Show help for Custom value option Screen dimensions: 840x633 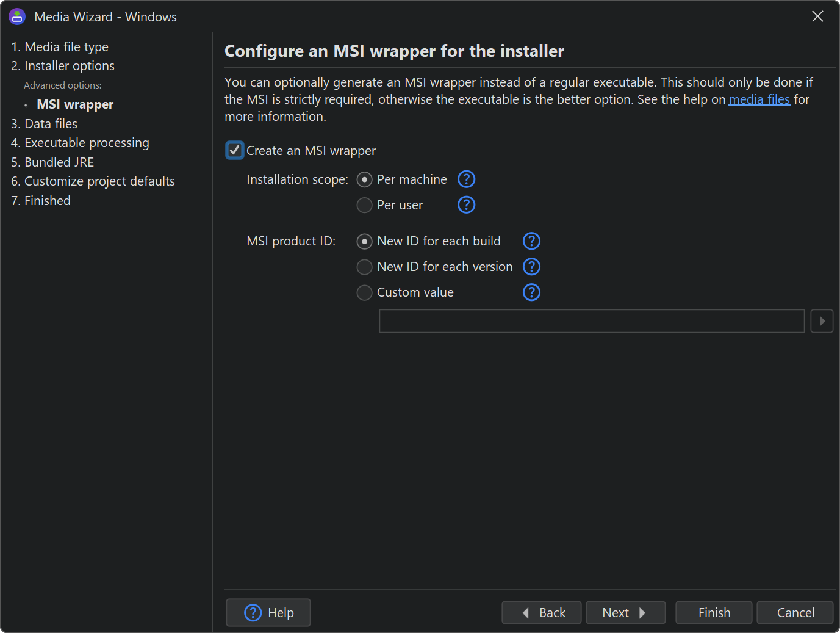(x=531, y=292)
